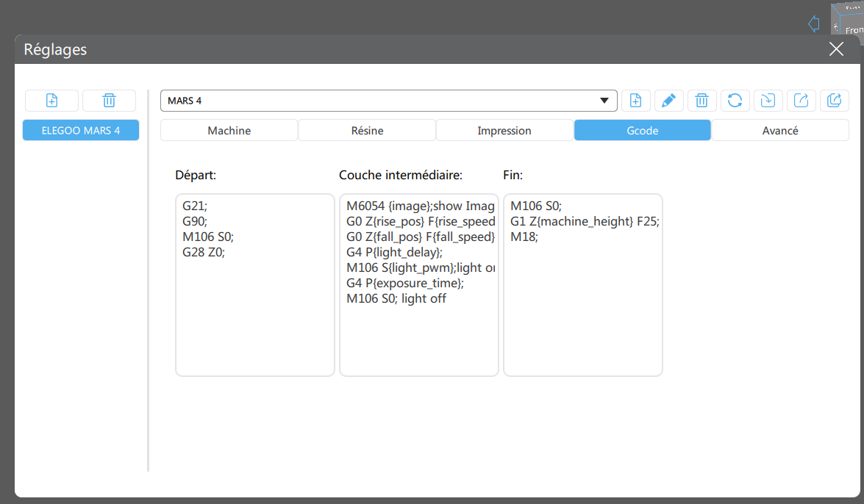Open the MARS 4 profile dropdown
This screenshot has width=864, height=504.
(388, 101)
